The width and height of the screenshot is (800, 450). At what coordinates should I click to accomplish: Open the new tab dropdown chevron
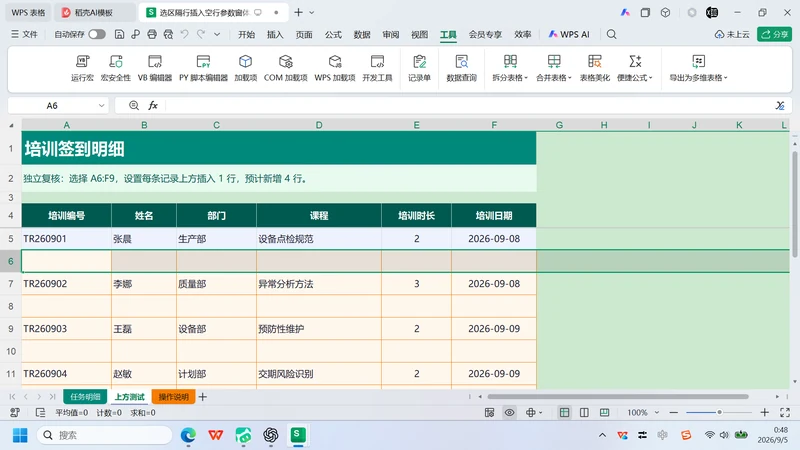tap(312, 12)
